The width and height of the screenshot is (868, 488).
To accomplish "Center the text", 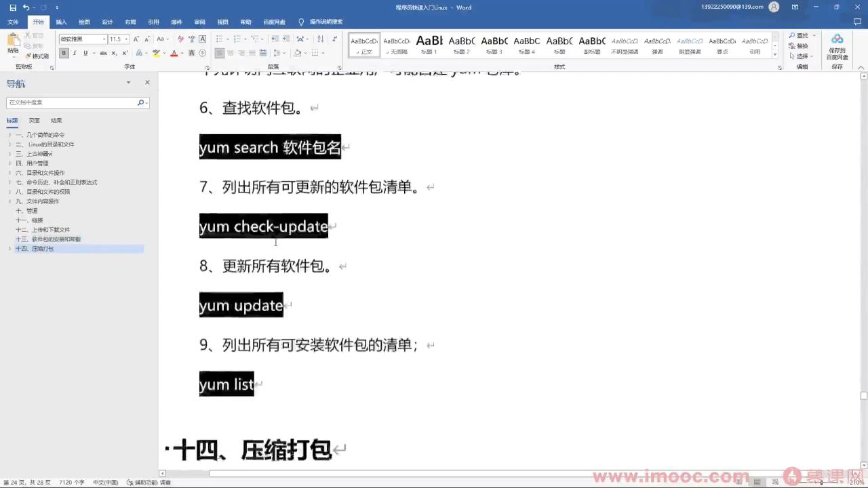I will (231, 53).
